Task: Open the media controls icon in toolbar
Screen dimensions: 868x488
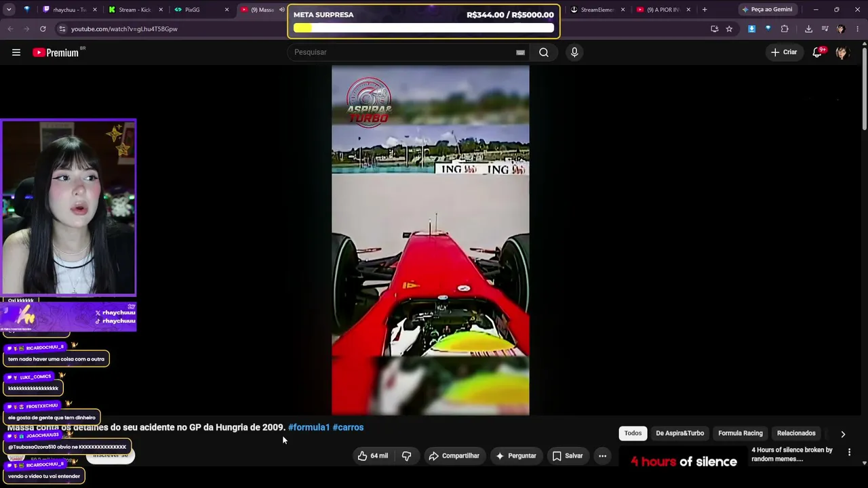Action: 825,29
